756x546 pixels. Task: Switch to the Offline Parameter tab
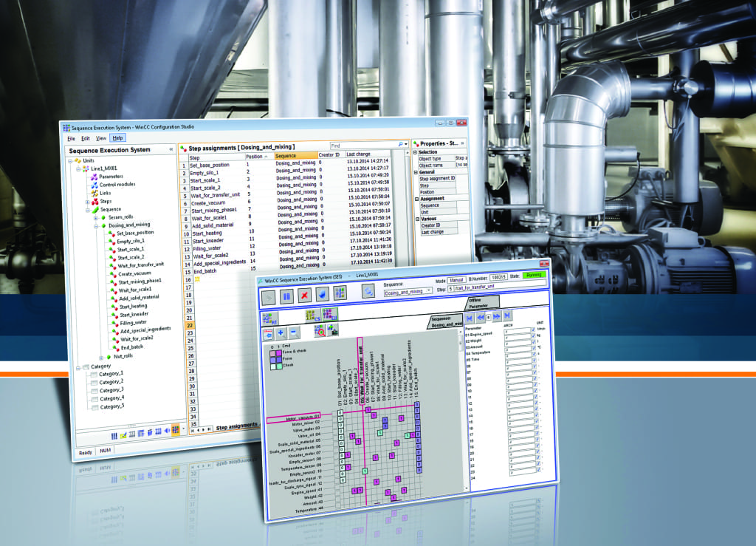point(483,302)
